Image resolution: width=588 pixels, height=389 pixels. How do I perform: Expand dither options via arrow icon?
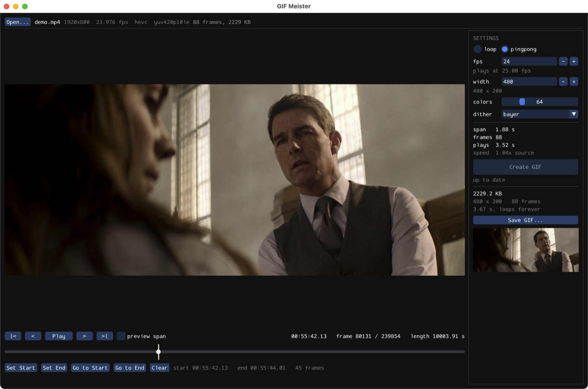coord(574,114)
